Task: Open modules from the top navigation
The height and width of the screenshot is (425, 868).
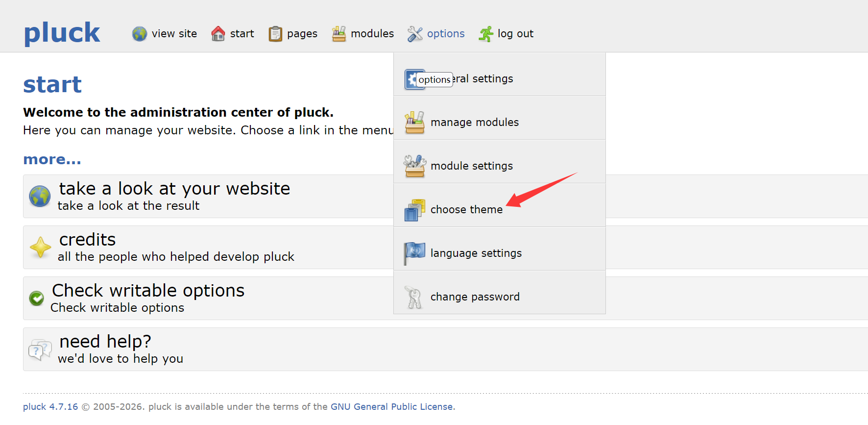Action: point(372,34)
